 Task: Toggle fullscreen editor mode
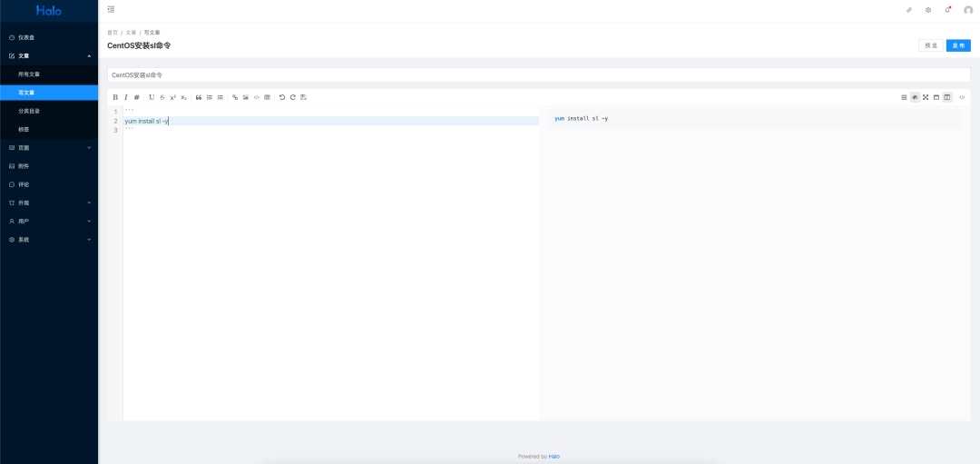tap(926, 97)
